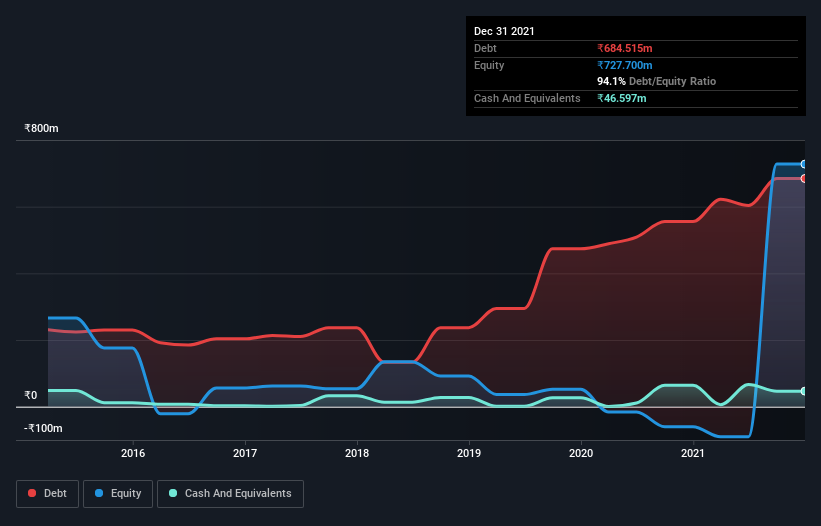Click the blue Equity legend dot
This screenshot has height=526, width=821.
(x=99, y=493)
